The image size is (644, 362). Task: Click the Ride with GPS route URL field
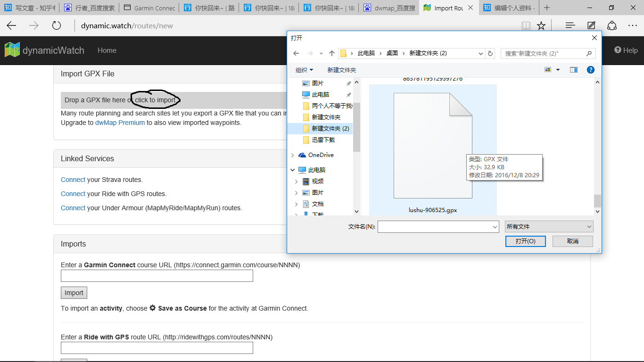[x=157, y=348]
